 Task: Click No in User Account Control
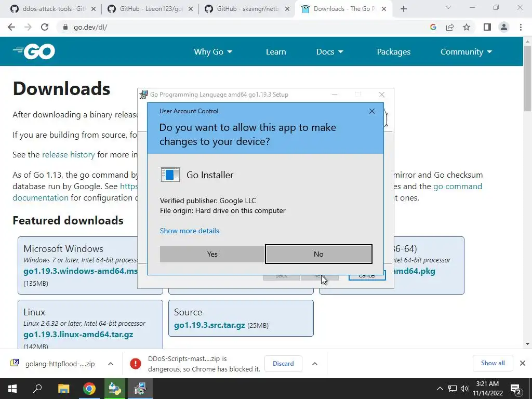coord(318,254)
